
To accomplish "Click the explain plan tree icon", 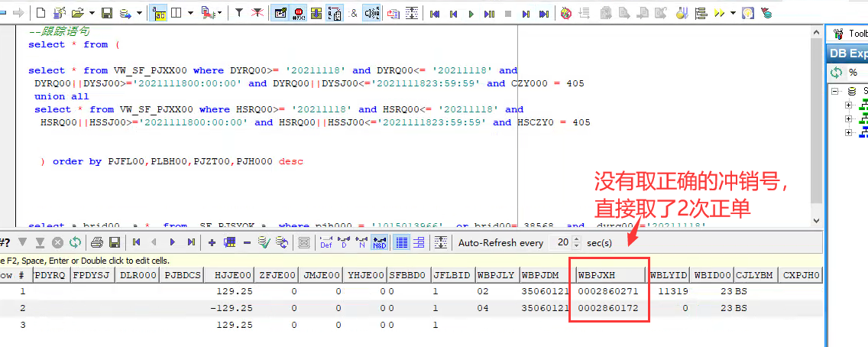I will tap(701, 13).
